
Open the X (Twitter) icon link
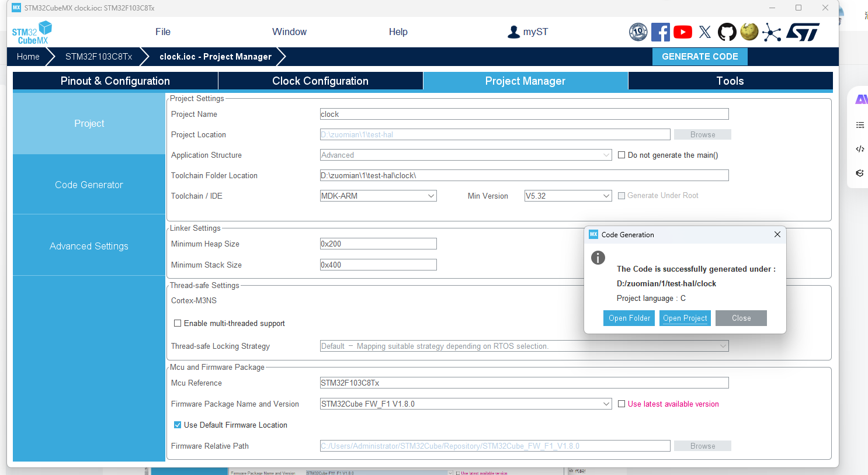coord(705,32)
